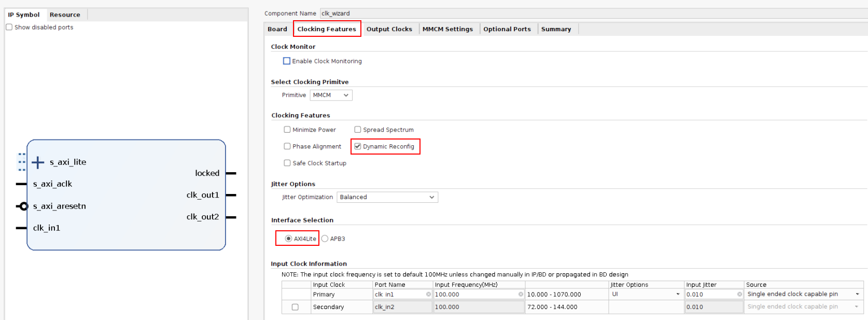Select the locked output port
Screen dimensions: 868x320
coord(207,173)
